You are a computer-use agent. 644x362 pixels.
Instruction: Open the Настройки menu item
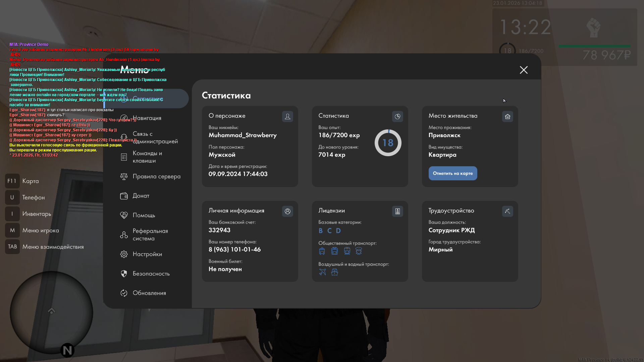(147, 254)
